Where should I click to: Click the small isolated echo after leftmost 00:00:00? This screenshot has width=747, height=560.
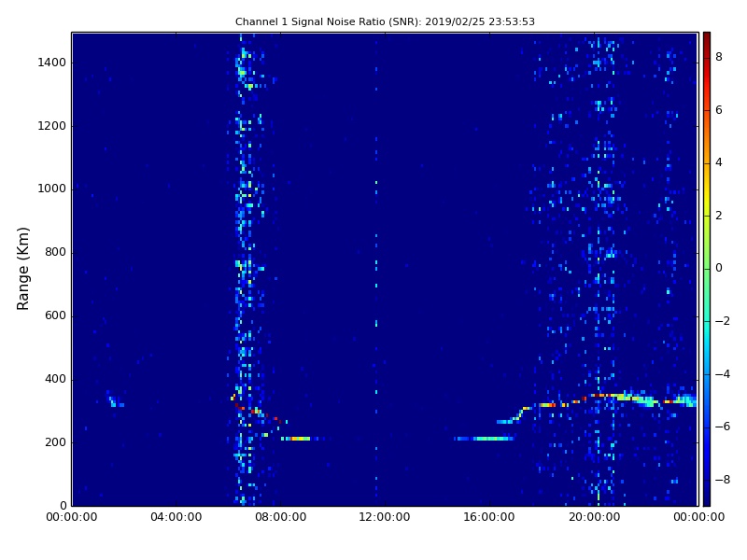point(115,403)
